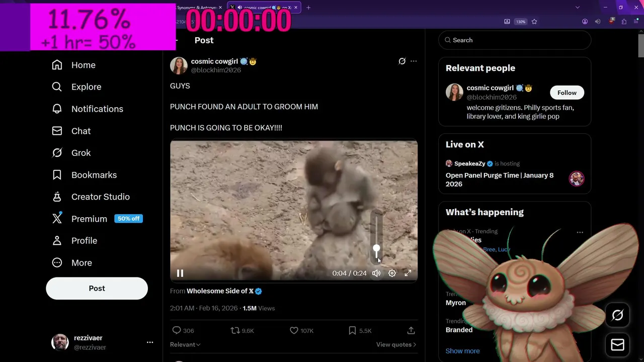Open Wholesome Side of X source link
This screenshot has width=644, height=362.
point(224,291)
